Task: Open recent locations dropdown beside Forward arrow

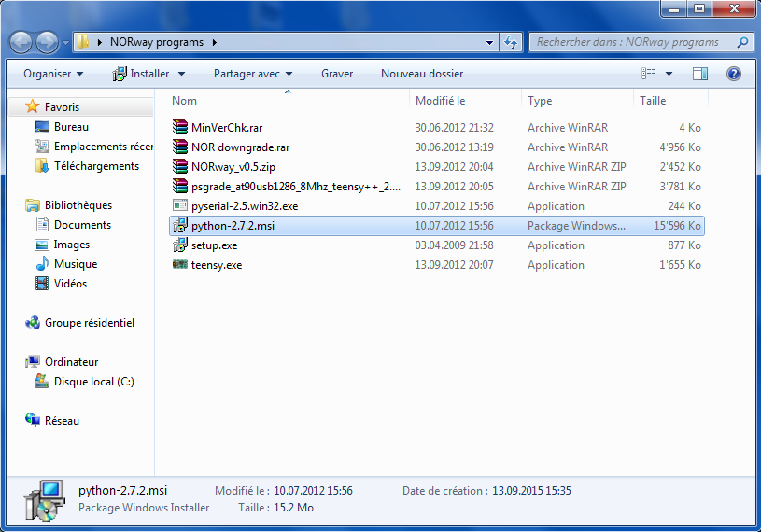Action: click(65, 43)
